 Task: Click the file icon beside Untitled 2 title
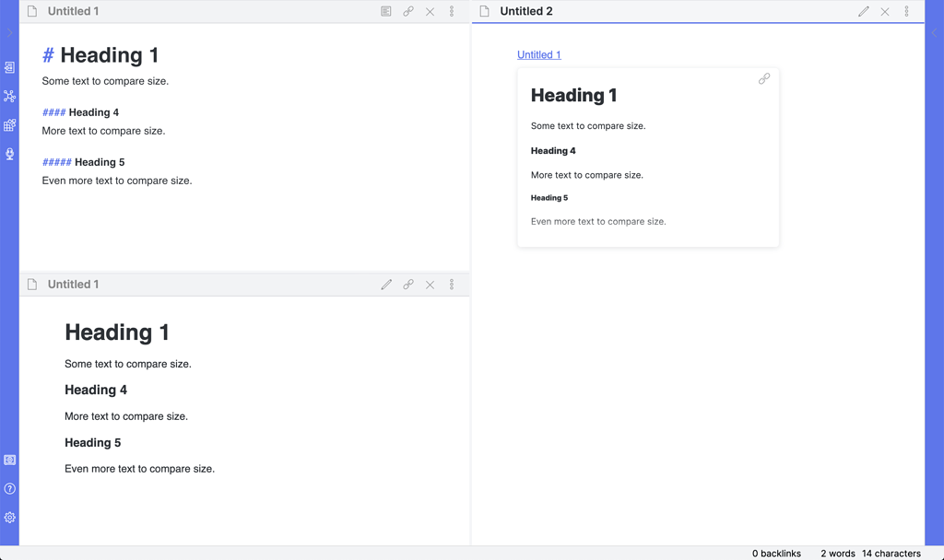[x=485, y=11]
